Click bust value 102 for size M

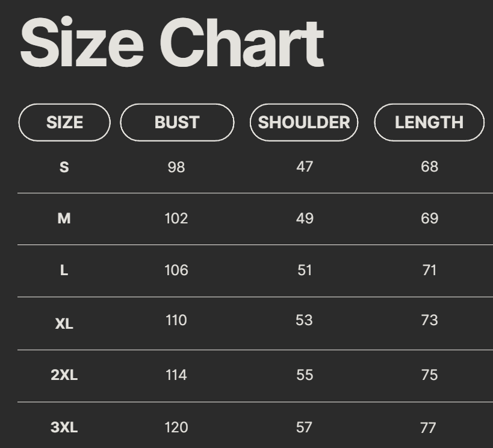point(176,218)
